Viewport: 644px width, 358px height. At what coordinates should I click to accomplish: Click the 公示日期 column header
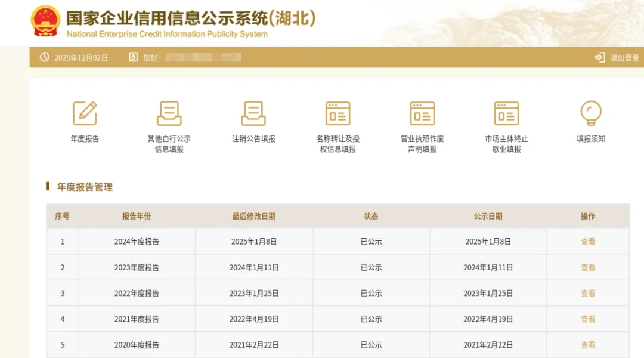488,216
